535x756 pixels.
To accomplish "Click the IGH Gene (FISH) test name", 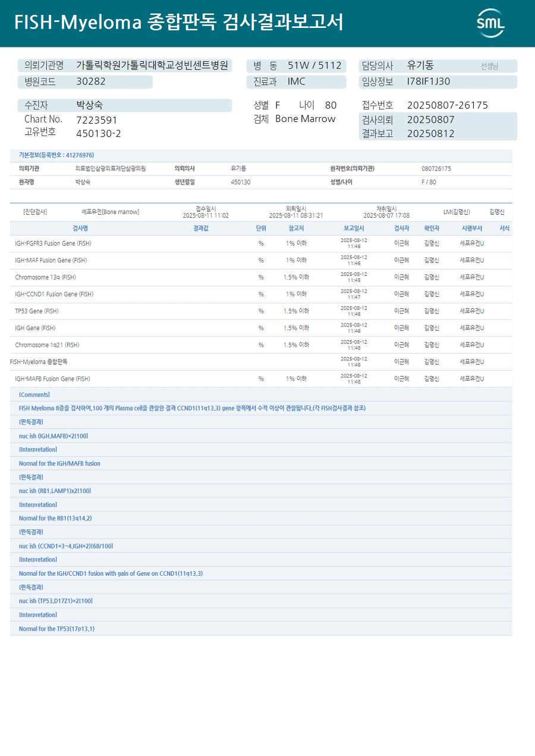I will tap(35, 328).
